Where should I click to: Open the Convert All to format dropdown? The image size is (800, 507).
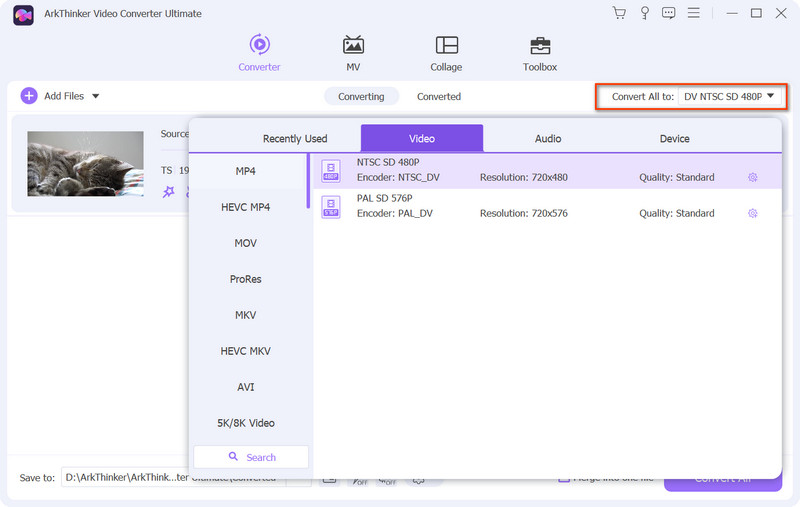730,96
